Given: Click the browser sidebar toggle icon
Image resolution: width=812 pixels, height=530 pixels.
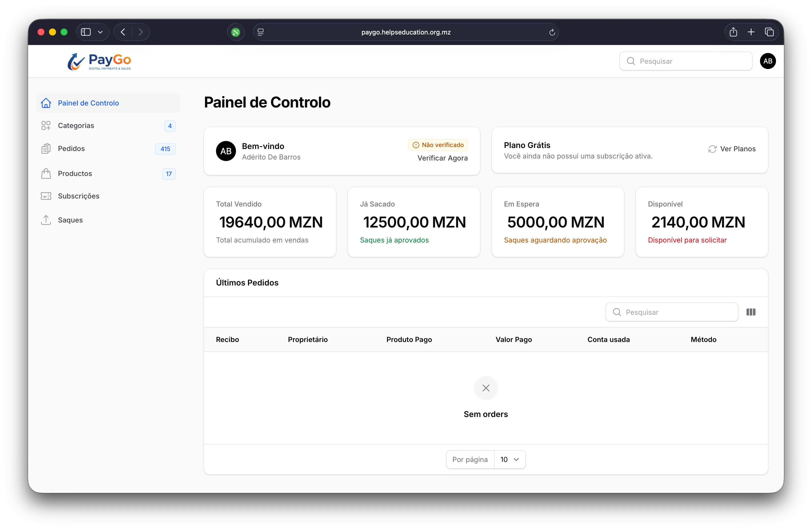Looking at the screenshot, I should 86,32.
